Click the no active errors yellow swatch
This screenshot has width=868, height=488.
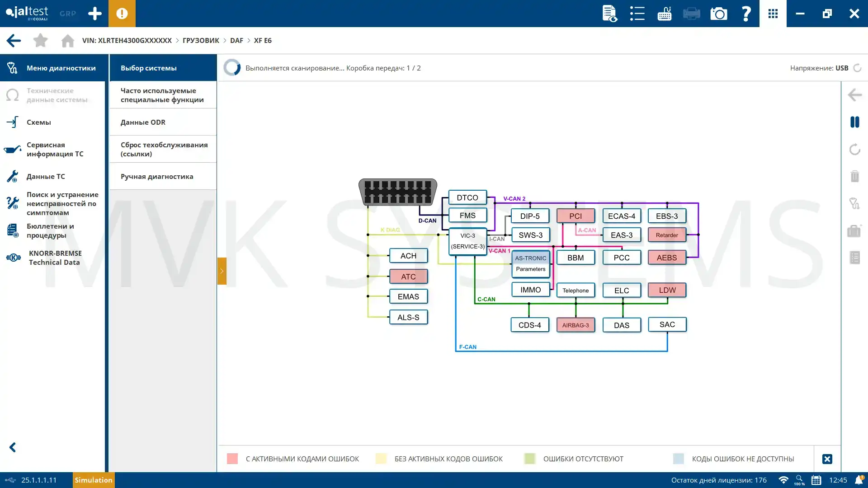pos(381,459)
